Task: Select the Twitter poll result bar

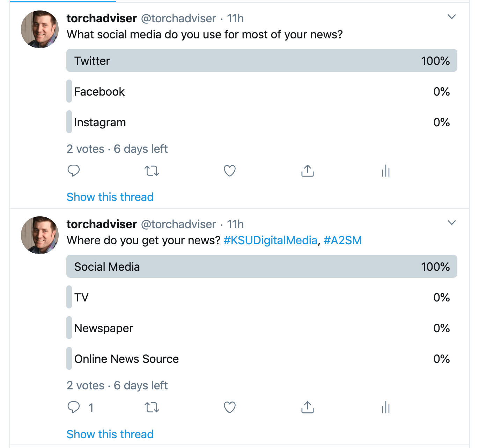Action: [x=261, y=61]
